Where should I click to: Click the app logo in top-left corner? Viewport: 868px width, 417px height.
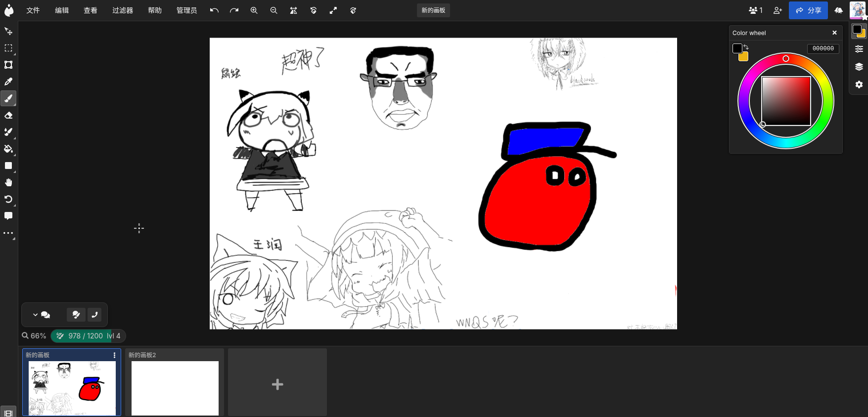point(9,10)
